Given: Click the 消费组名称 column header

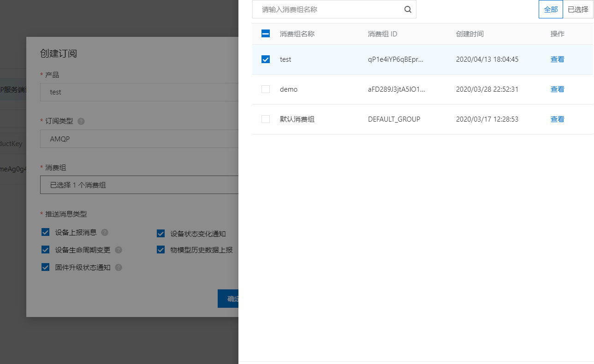Looking at the screenshot, I should (x=297, y=34).
